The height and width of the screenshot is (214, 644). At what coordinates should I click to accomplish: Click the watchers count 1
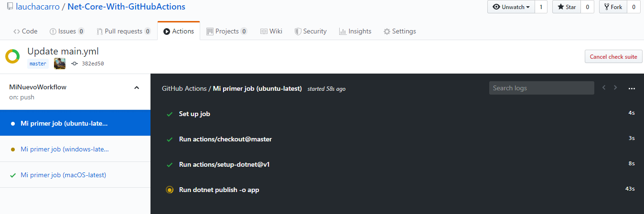coord(541,7)
